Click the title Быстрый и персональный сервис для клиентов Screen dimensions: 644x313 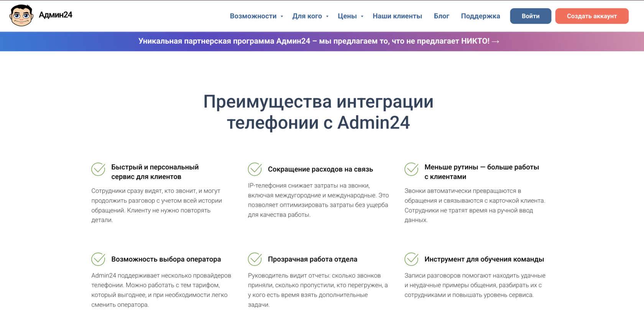tap(155, 172)
